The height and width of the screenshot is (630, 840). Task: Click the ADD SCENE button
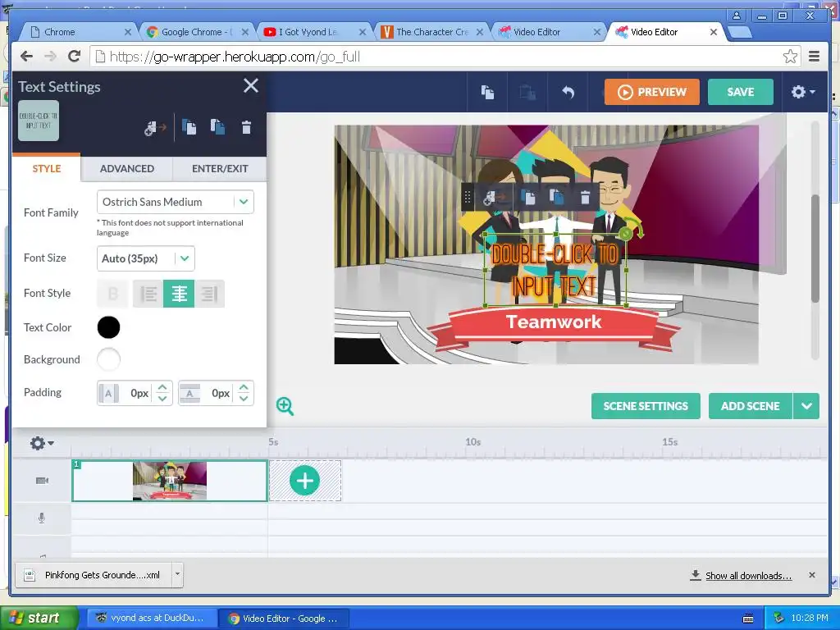750,406
